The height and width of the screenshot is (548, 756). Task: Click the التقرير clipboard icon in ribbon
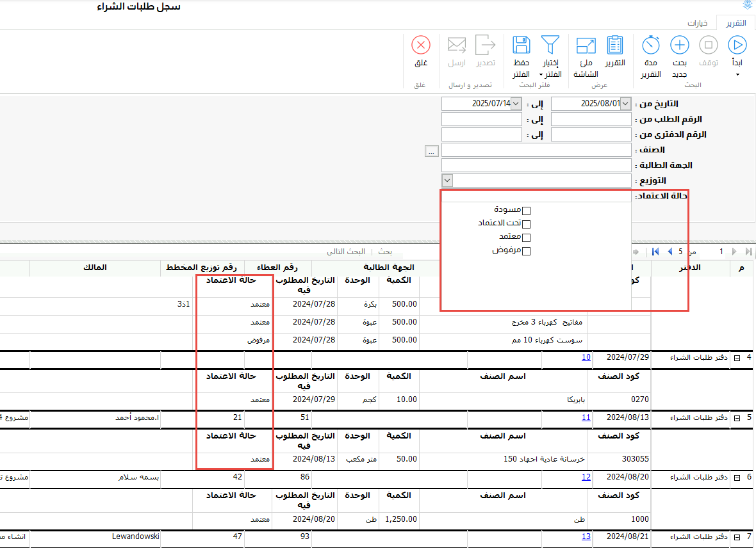pyautogui.click(x=615, y=45)
